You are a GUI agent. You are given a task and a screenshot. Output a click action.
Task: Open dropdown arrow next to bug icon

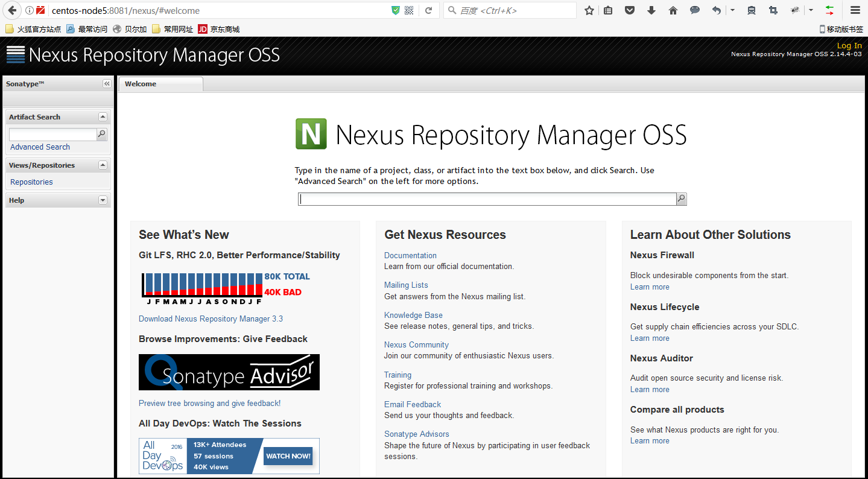(811, 10)
